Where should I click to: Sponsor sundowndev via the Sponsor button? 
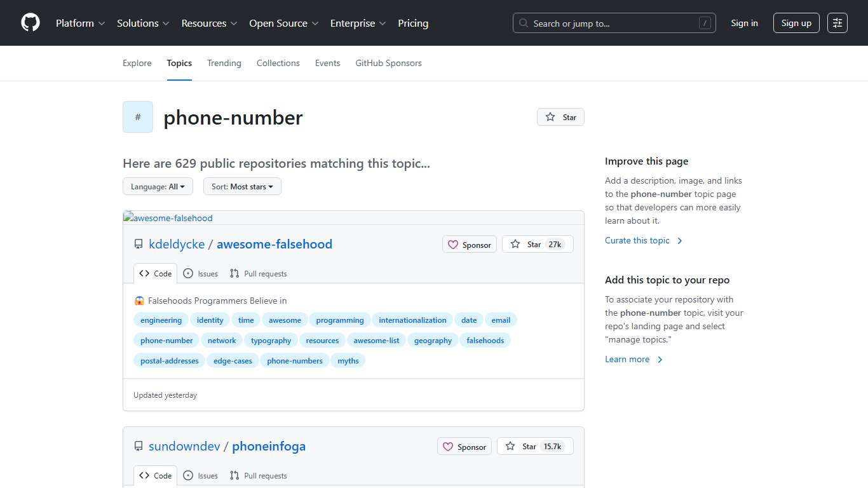[x=465, y=446]
